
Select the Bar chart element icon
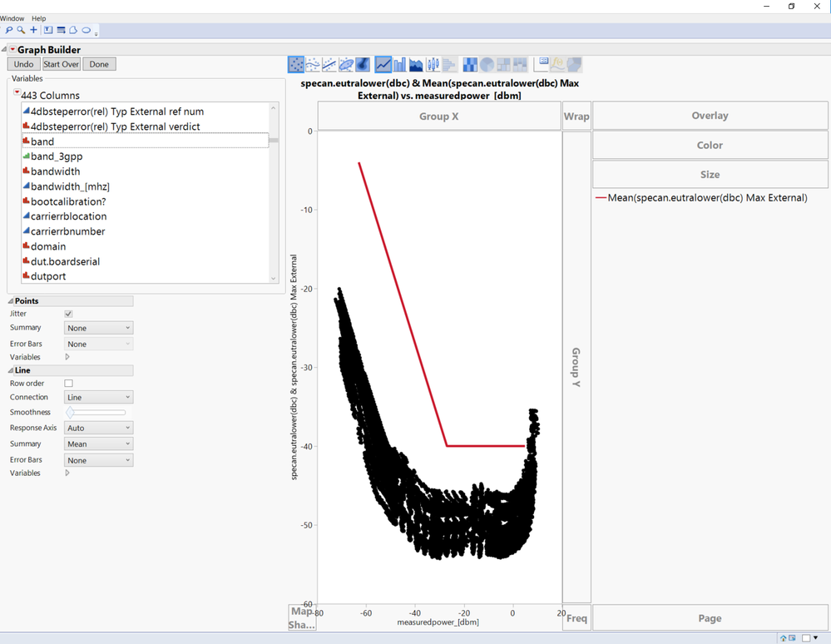tap(400, 64)
